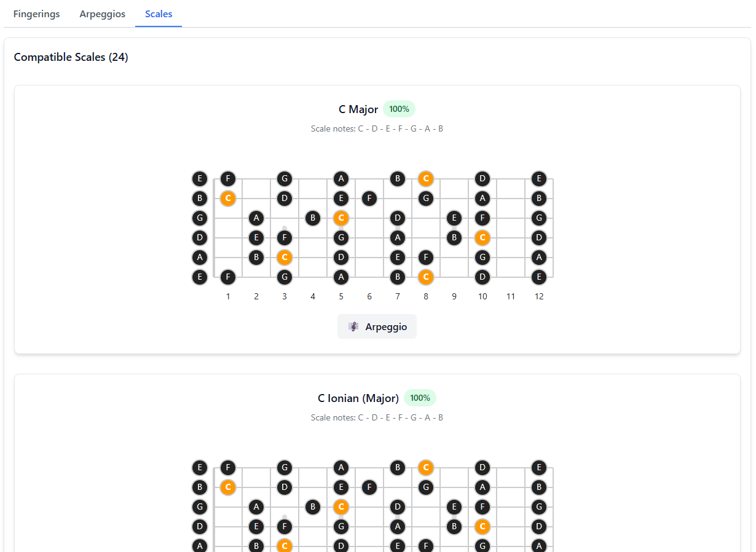
Task: Click B note at fret 4, C Major fretboard
Action: click(313, 218)
